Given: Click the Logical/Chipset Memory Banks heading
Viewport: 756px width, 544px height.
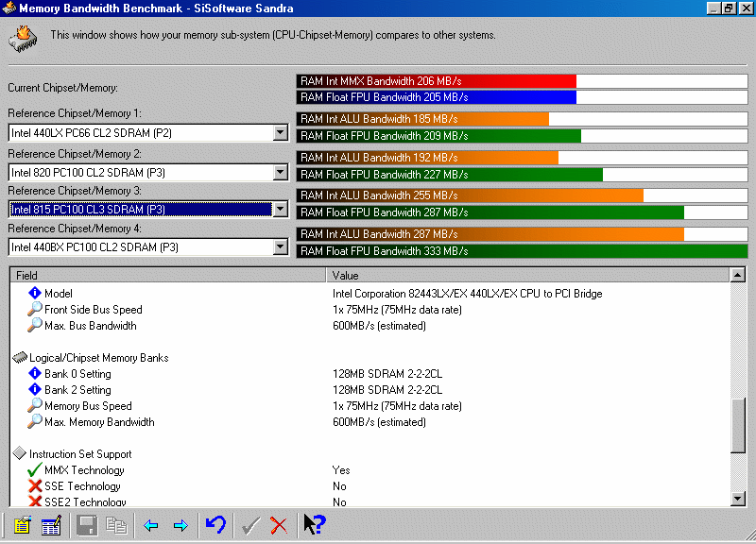Looking at the screenshot, I should (x=99, y=358).
